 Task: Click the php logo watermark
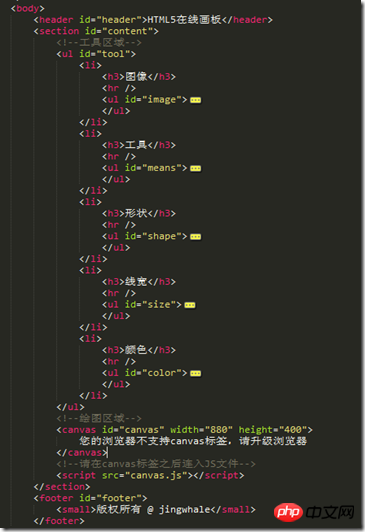click(x=288, y=512)
